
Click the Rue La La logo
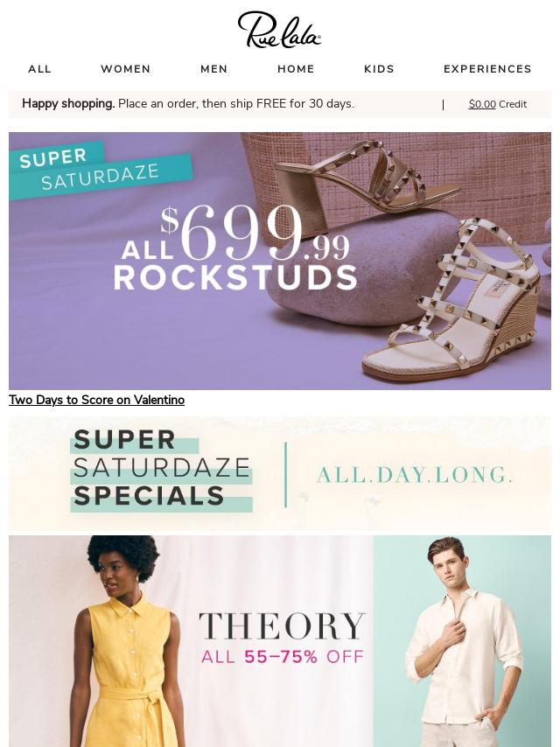(279, 30)
